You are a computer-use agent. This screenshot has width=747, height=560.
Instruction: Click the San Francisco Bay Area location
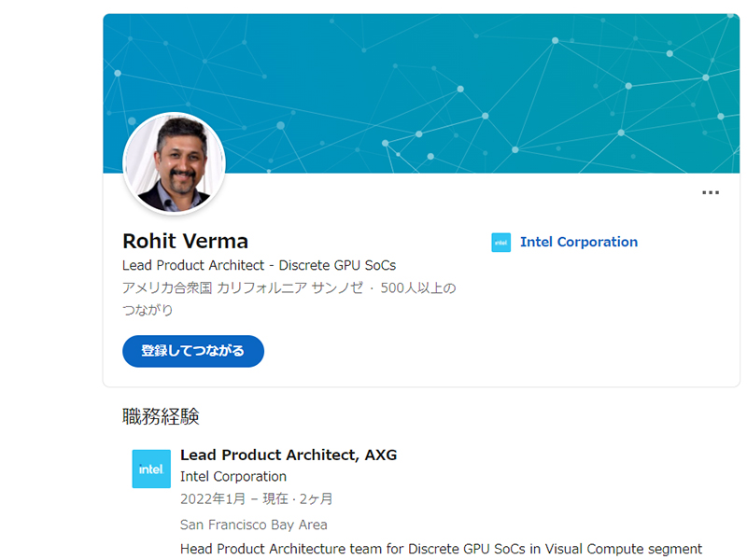tap(253, 525)
